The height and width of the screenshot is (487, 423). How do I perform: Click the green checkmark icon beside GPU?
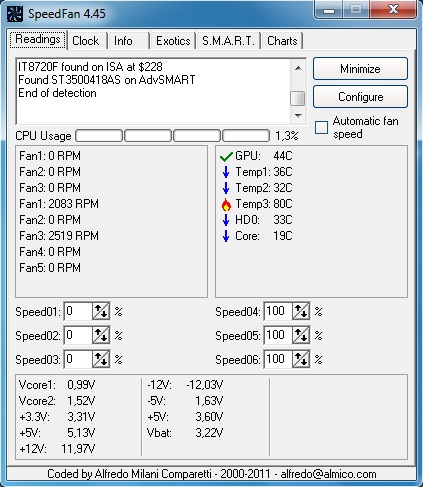[226, 156]
